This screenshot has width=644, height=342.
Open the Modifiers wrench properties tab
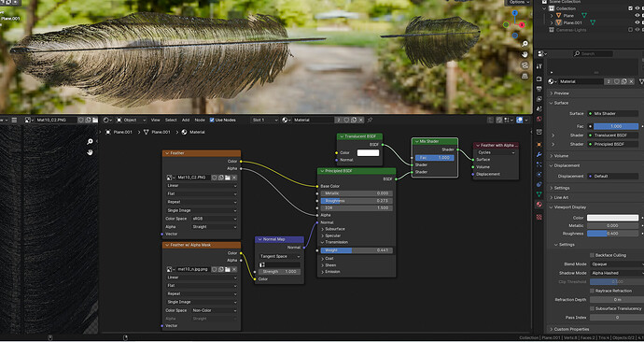[539, 154]
